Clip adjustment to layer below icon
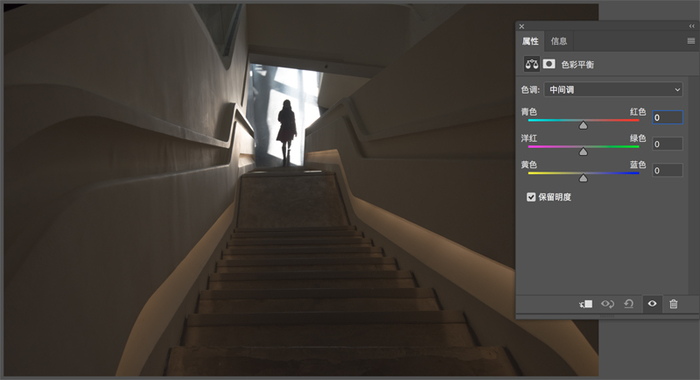Image resolution: width=700 pixels, height=380 pixels. coord(586,304)
